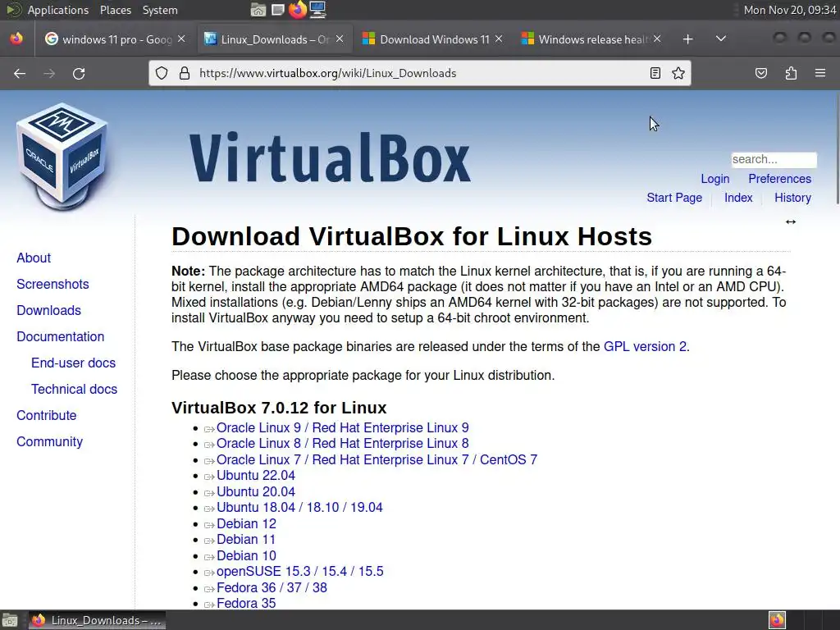The height and width of the screenshot is (630, 840).
Task: Go to Start Page link
Action: [x=674, y=198]
